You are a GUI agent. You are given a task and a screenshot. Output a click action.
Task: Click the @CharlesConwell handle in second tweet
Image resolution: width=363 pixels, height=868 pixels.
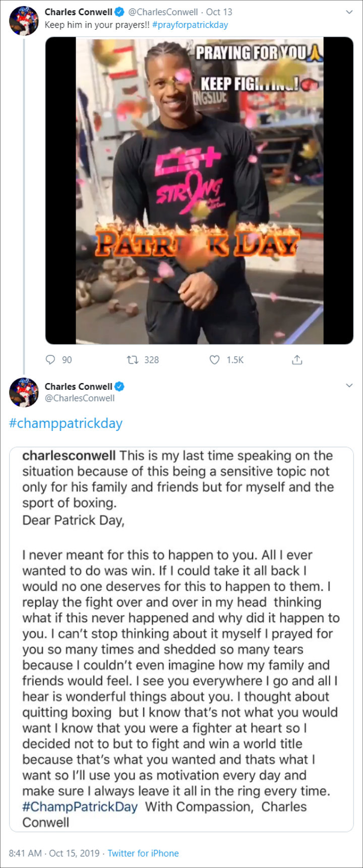click(80, 398)
